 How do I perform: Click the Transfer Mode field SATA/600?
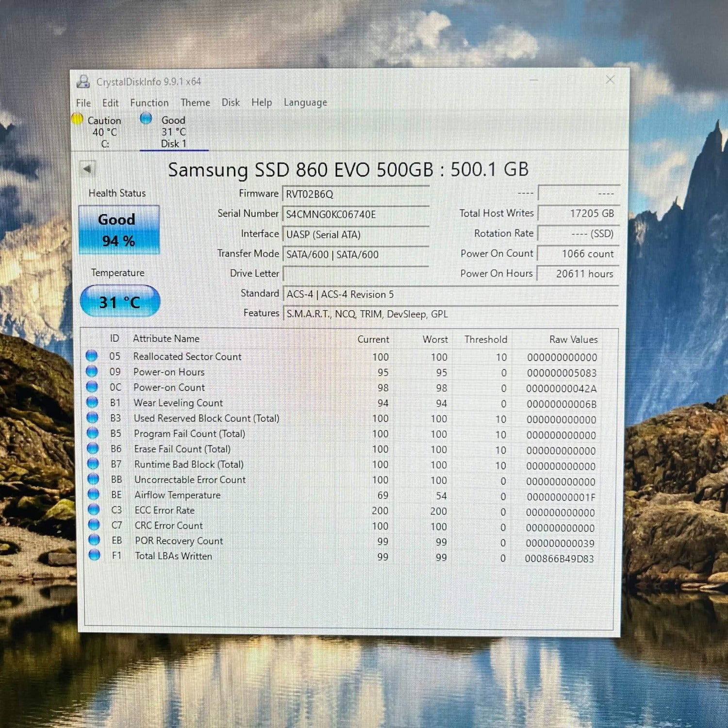[356, 254]
